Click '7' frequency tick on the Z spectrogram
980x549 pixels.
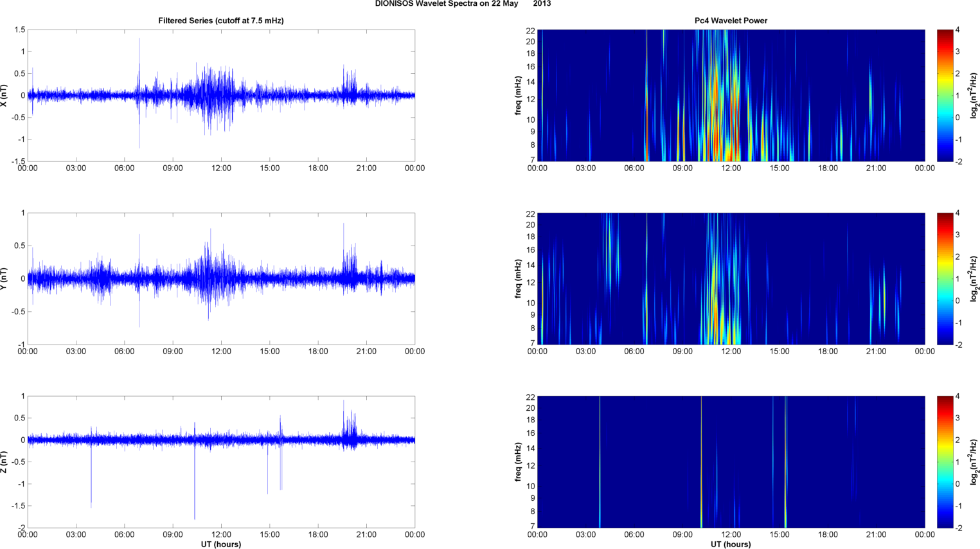[x=533, y=526]
